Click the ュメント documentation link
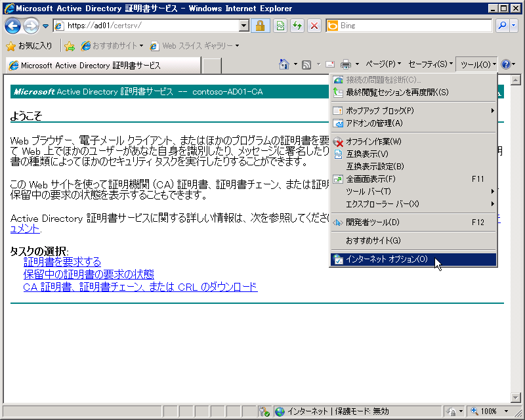 point(26,229)
